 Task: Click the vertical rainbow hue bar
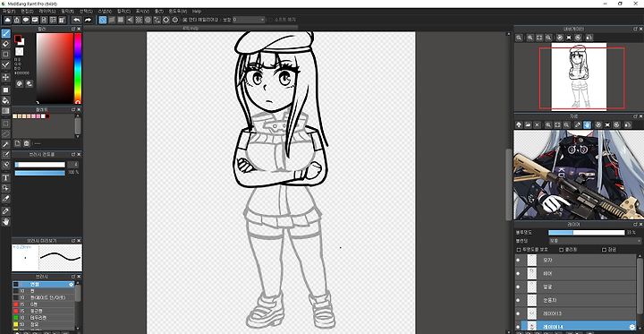pos(78,68)
